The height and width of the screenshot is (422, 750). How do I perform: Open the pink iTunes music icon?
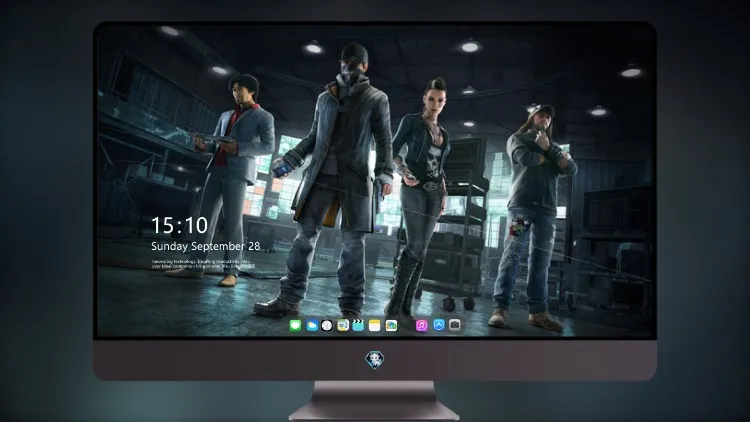pyautogui.click(x=421, y=325)
